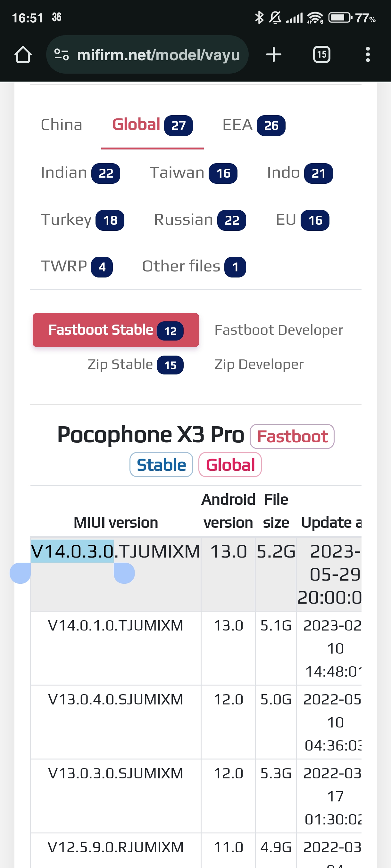Switch to the China region tab

click(x=62, y=125)
